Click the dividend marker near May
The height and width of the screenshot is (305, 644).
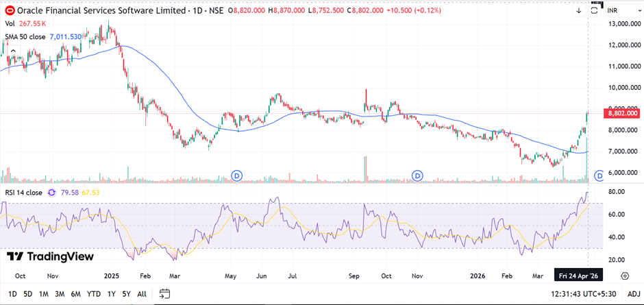pyautogui.click(x=238, y=175)
